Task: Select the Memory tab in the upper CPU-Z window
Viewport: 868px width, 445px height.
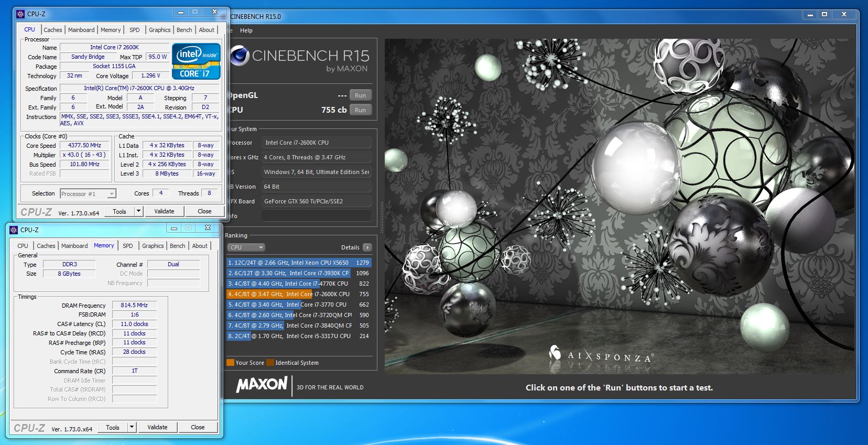Action: point(111,30)
